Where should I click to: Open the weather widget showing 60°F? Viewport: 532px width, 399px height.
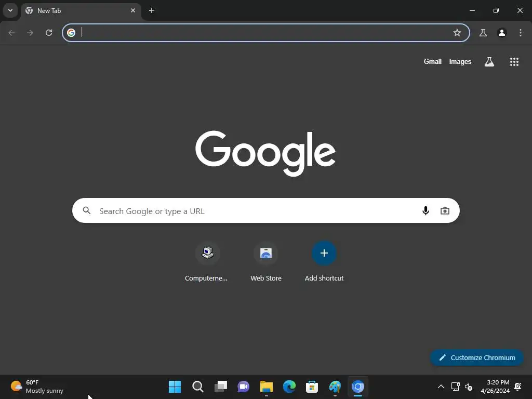tap(37, 387)
